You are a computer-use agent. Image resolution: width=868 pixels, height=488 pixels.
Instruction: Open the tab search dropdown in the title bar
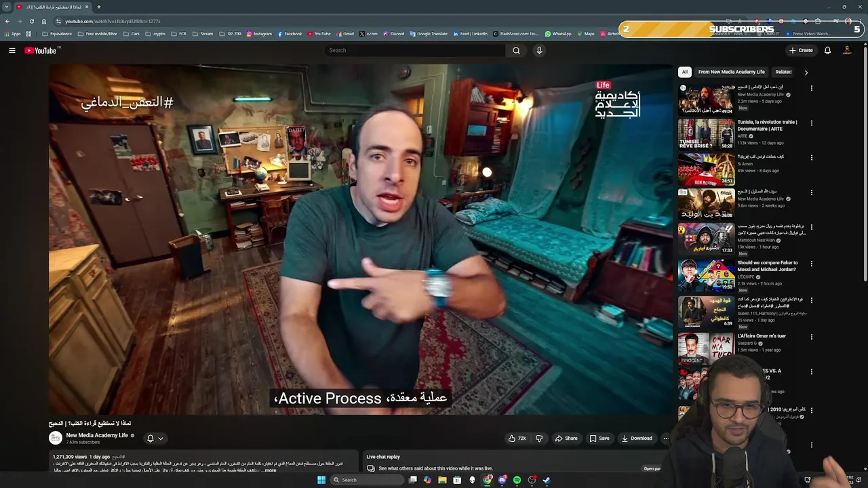coord(7,7)
